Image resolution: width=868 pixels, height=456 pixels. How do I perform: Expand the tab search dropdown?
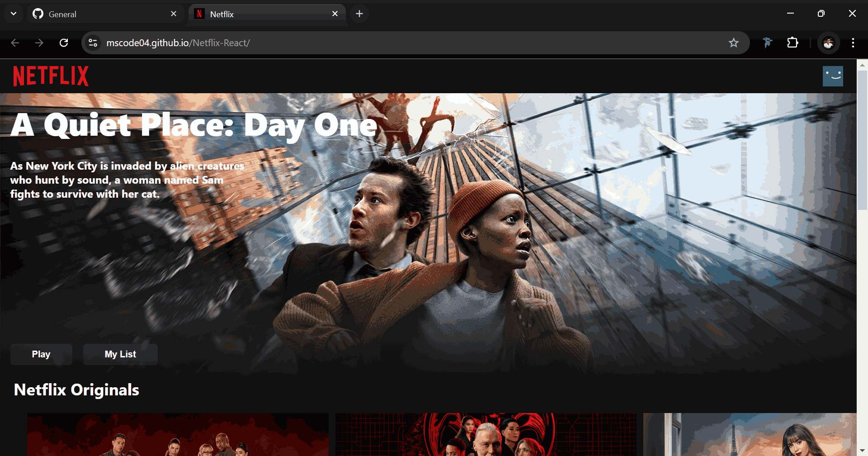(x=14, y=14)
